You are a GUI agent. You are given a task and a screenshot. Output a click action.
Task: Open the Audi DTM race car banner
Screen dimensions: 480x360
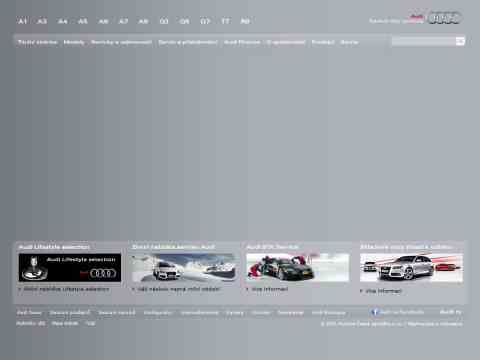297,267
